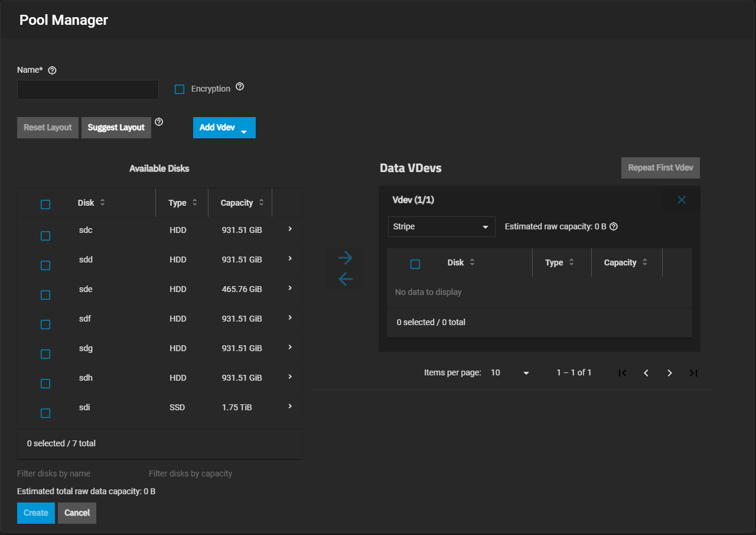Image resolution: width=756 pixels, height=535 pixels.
Task: Open Estimated raw capacity help icon
Action: pos(614,226)
